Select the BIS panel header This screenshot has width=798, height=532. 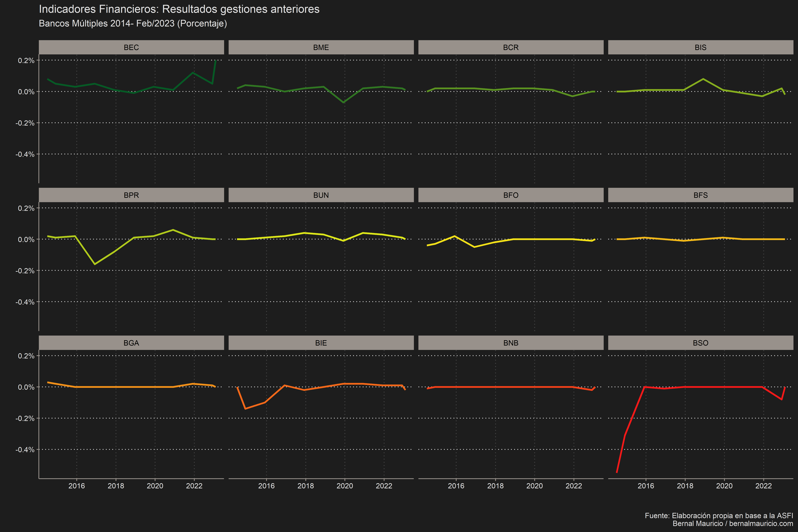tap(701, 47)
